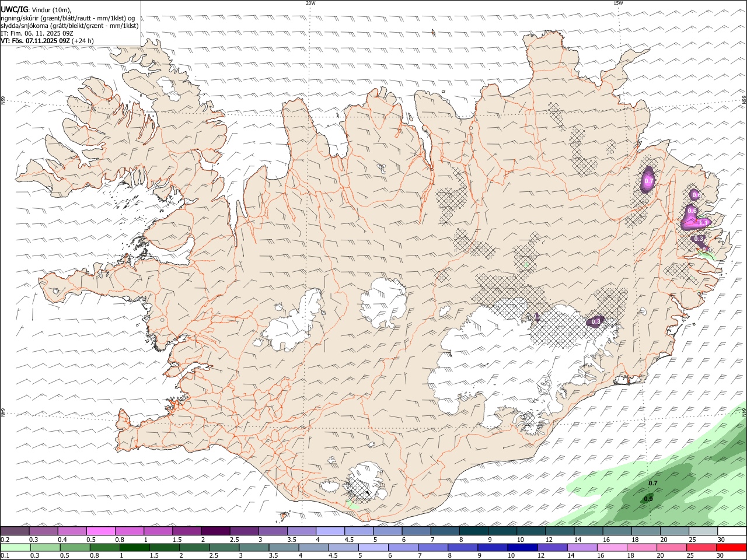Image resolution: width=747 pixels, height=560 pixels.
Task: Select the darkest green 1 swatch in bottom legend row
Action: click(134, 547)
